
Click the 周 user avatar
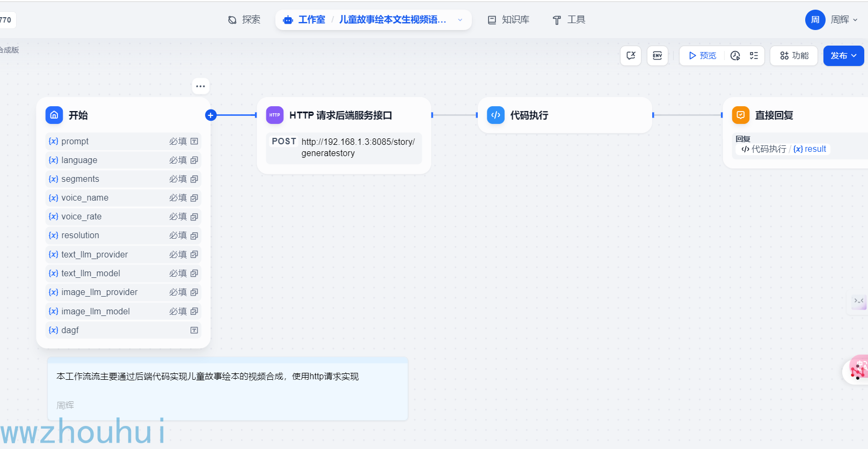(x=815, y=20)
